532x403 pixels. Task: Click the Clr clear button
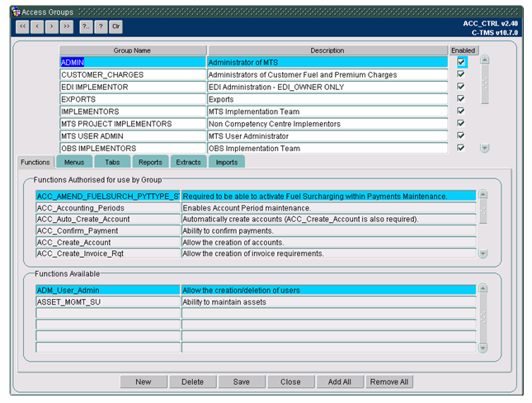click(x=115, y=26)
